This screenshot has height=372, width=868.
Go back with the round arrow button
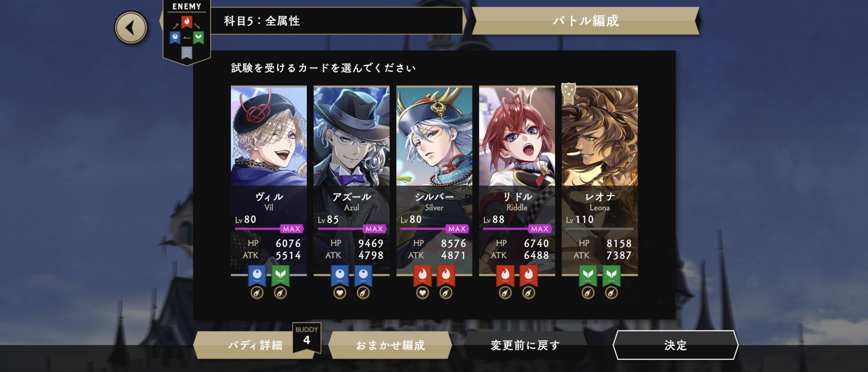(x=131, y=28)
